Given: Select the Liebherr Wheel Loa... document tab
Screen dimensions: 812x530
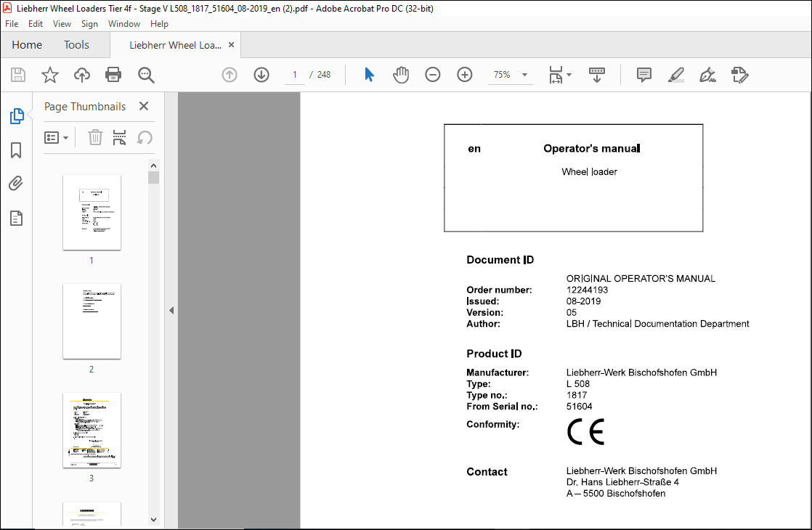Looking at the screenshot, I should pyautogui.click(x=175, y=45).
